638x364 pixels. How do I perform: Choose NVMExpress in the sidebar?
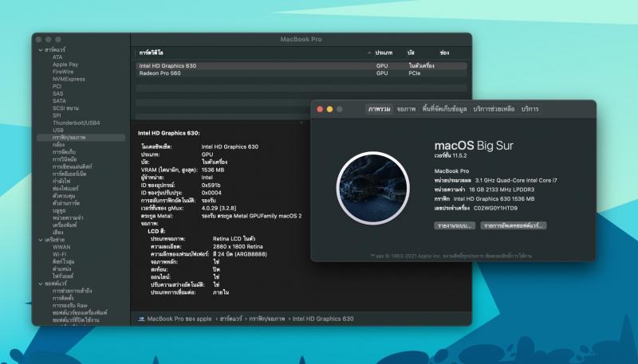click(x=69, y=79)
